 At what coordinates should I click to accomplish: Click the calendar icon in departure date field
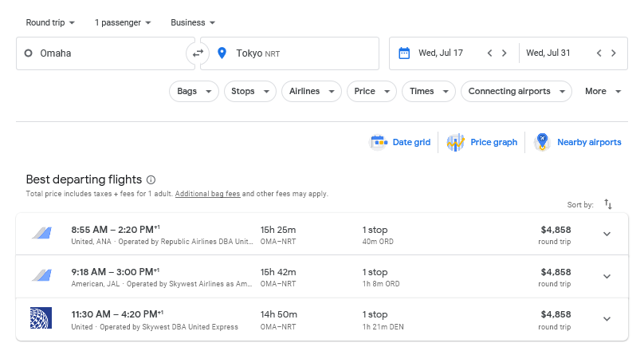pos(404,53)
